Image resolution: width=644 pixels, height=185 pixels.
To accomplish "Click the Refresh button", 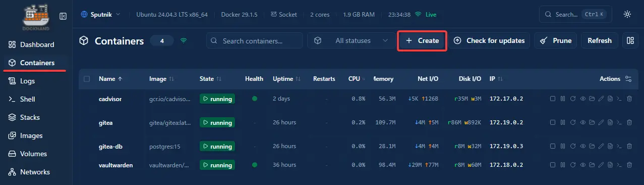I will [600, 40].
